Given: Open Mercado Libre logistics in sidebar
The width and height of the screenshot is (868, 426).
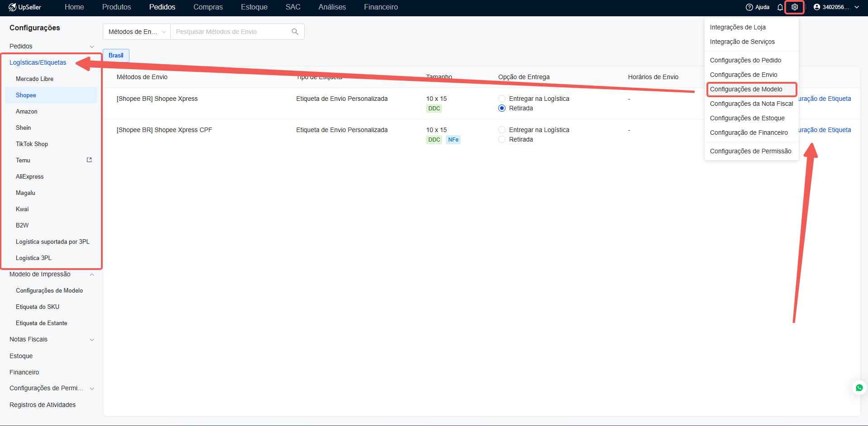Looking at the screenshot, I should [34, 79].
